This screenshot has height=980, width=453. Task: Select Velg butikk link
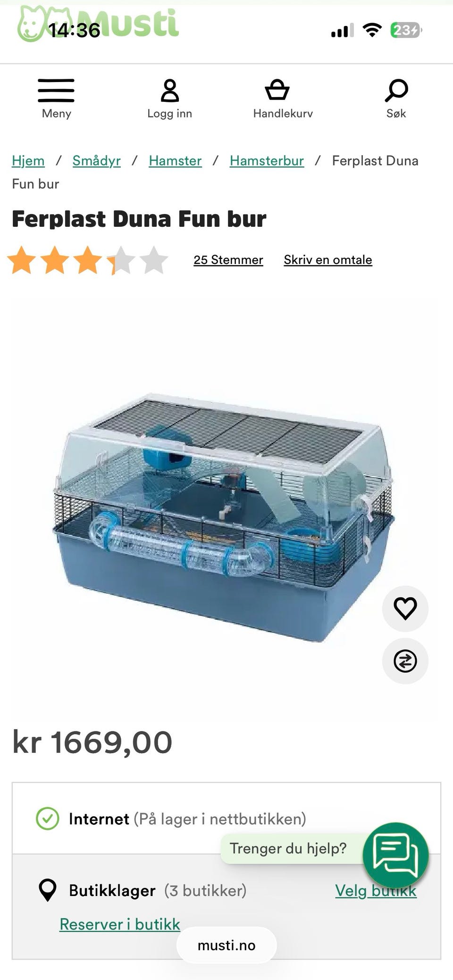coord(376,890)
